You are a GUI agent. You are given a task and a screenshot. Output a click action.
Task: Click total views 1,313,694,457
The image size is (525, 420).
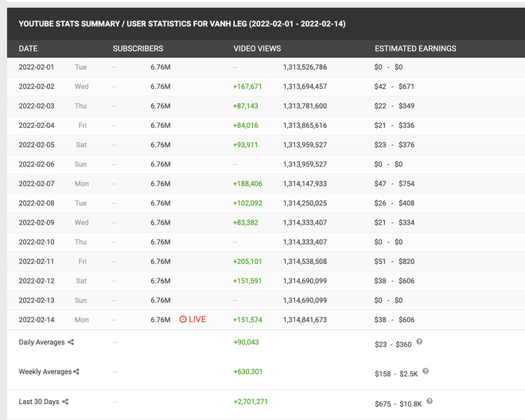[x=305, y=87]
